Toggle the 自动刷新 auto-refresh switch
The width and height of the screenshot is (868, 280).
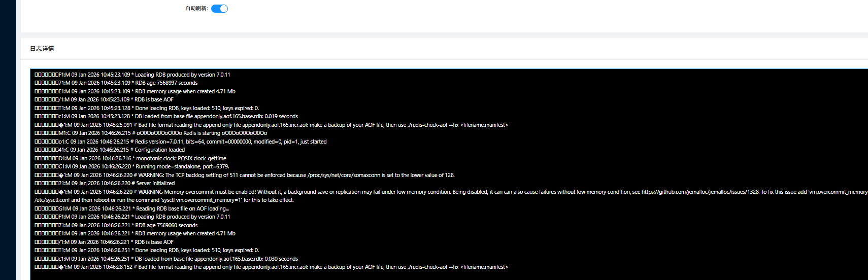pos(219,9)
